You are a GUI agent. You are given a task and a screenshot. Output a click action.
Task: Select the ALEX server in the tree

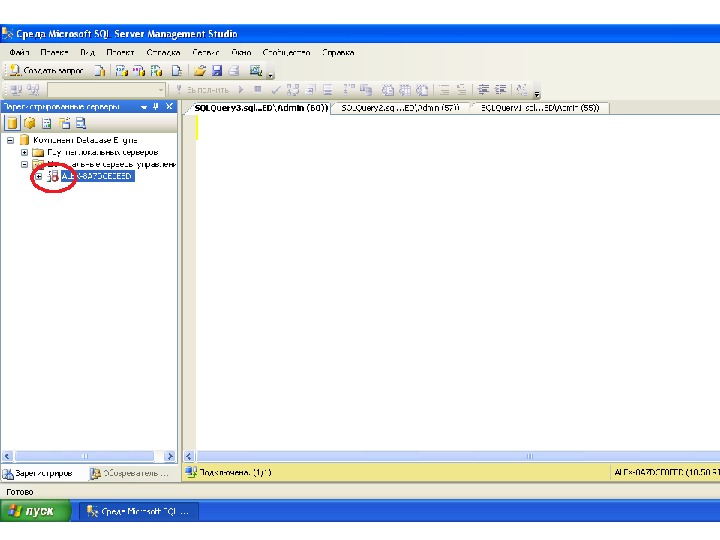(x=97, y=176)
